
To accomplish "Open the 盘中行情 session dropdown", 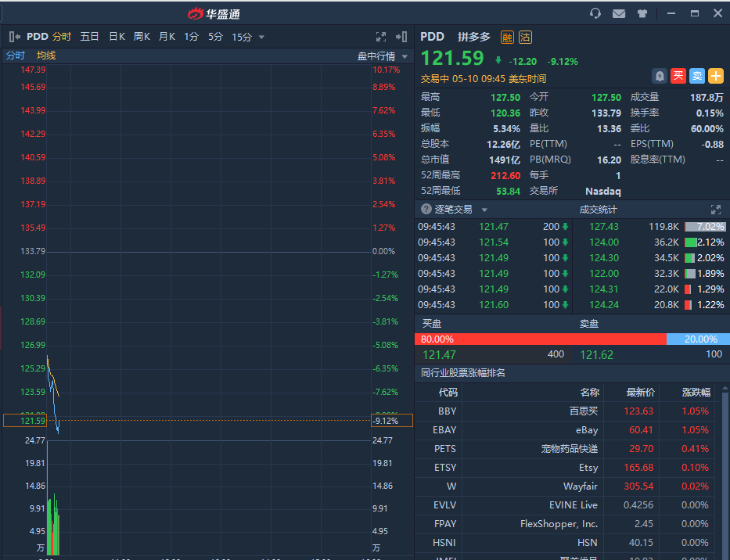I will (382, 56).
